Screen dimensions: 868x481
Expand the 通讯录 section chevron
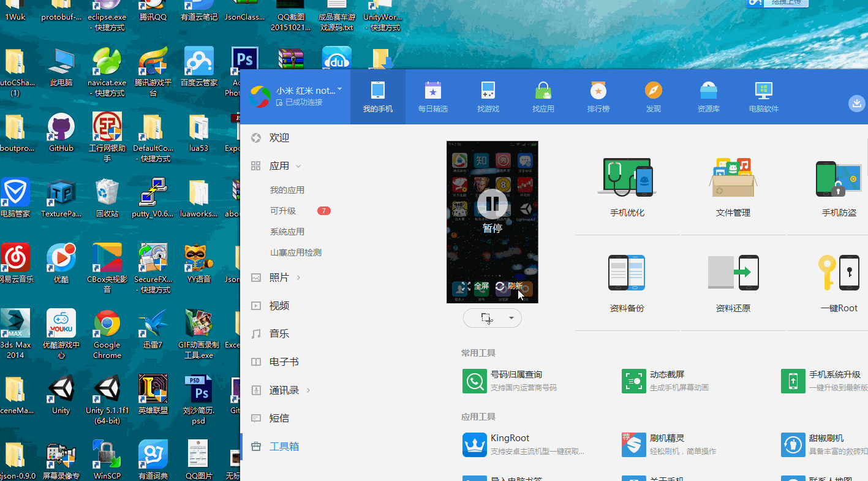tap(308, 390)
